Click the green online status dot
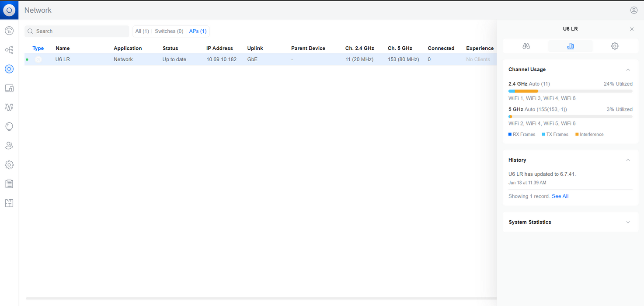 [27, 59]
